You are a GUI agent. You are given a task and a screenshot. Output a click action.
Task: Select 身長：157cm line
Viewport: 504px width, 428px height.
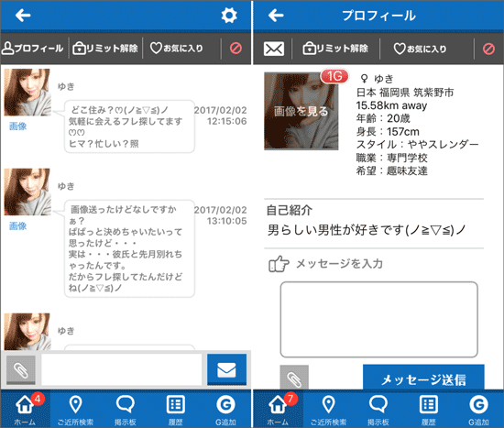pos(388,132)
